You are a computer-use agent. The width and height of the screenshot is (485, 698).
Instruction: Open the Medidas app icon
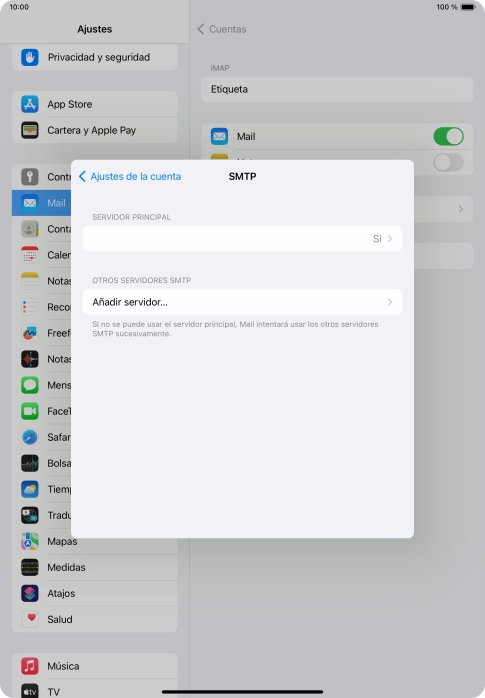click(30, 567)
